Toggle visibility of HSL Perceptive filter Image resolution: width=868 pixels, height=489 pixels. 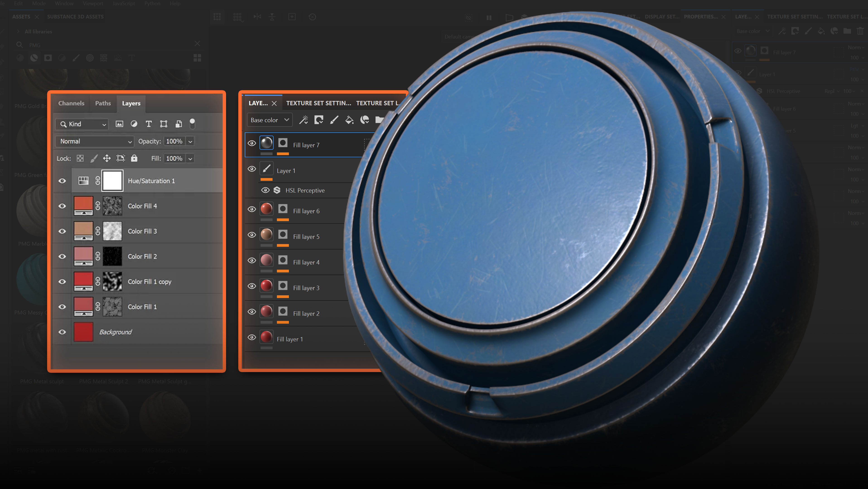click(265, 190)
